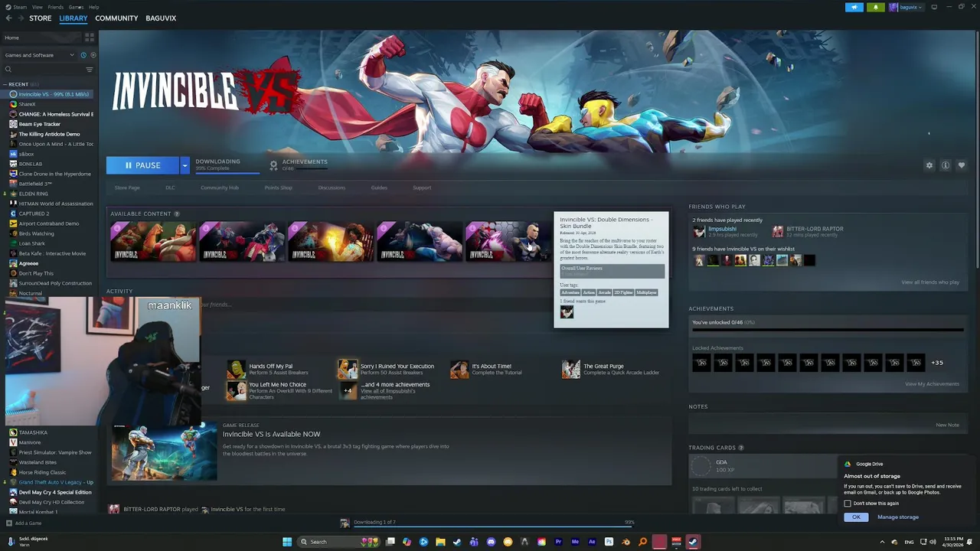This screenshot has width=980, height=551.
Task: Select Battlefield 3 in the library list
Action: pyautogui.click(x=35, y=184)
